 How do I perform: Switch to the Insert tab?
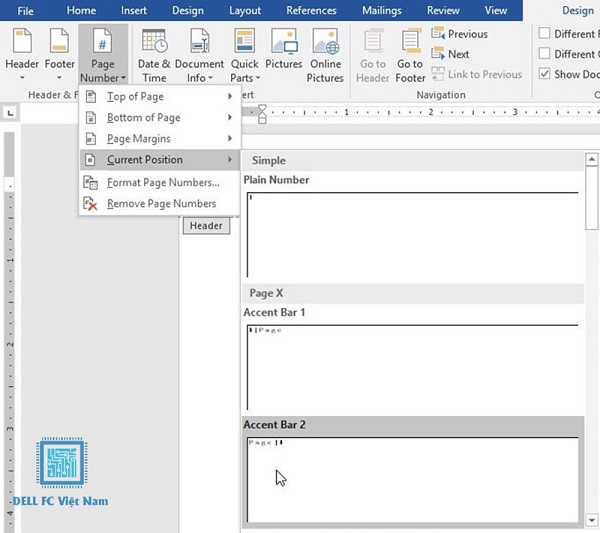pyautogui.click(x=134, y=10)
